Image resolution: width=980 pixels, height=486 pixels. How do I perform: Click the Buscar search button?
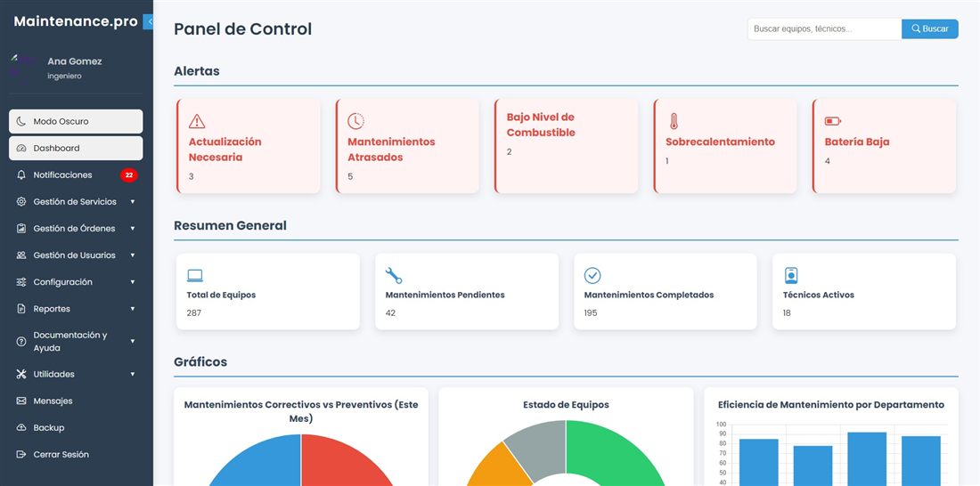[930, 28]
